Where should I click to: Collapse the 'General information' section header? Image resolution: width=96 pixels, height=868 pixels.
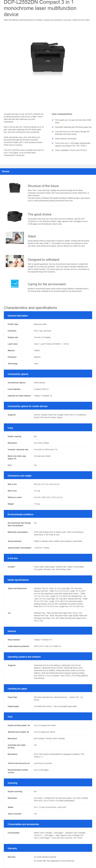point(48,316)
